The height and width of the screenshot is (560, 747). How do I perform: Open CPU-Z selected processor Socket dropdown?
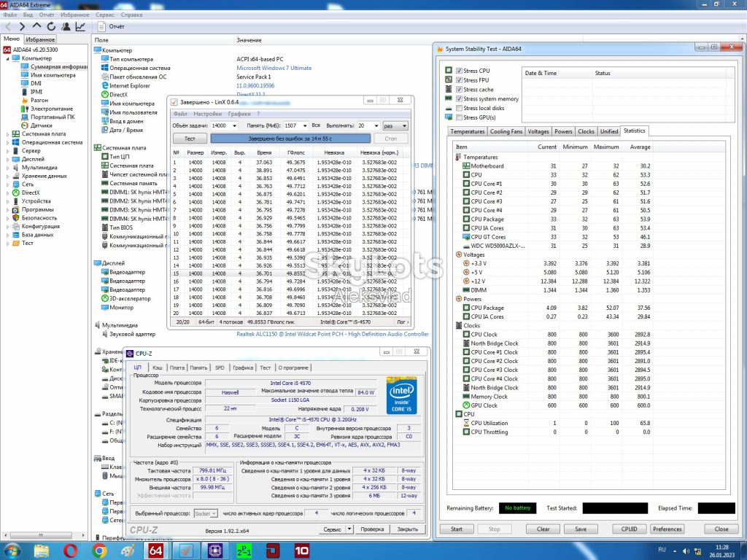point(206,513)
